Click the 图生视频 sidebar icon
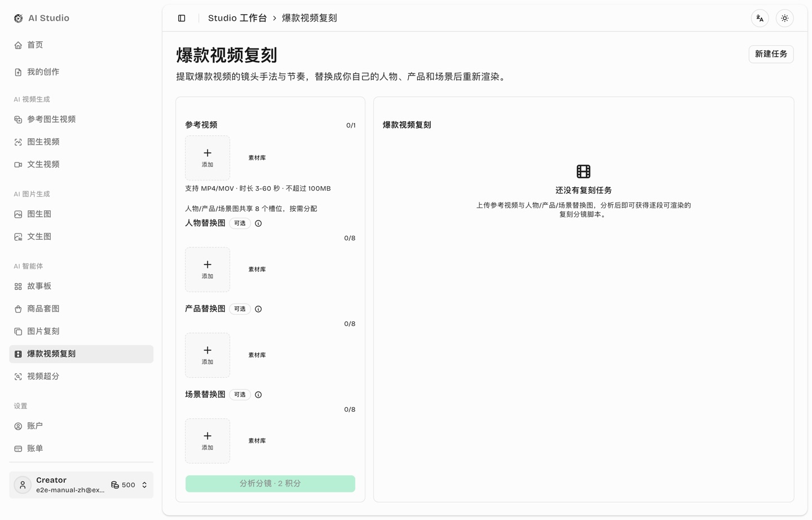 [18, 142]
